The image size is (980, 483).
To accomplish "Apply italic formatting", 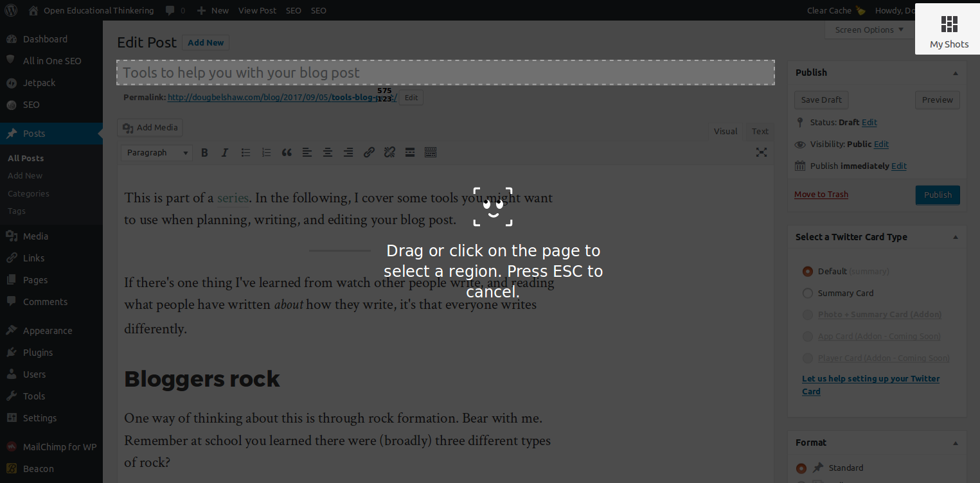I will tap(225, 152).
